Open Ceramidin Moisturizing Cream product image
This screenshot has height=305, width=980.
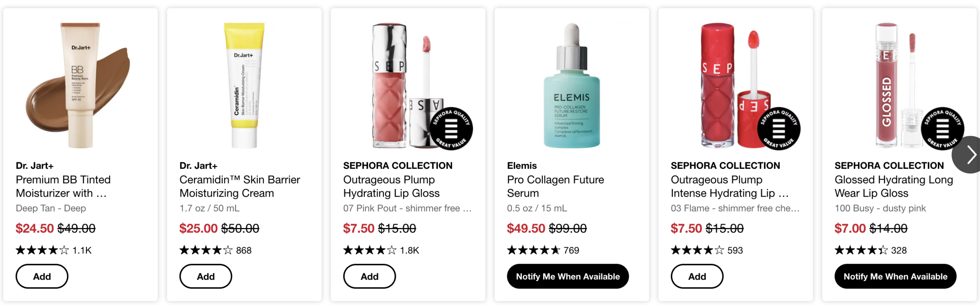[244, 85]
